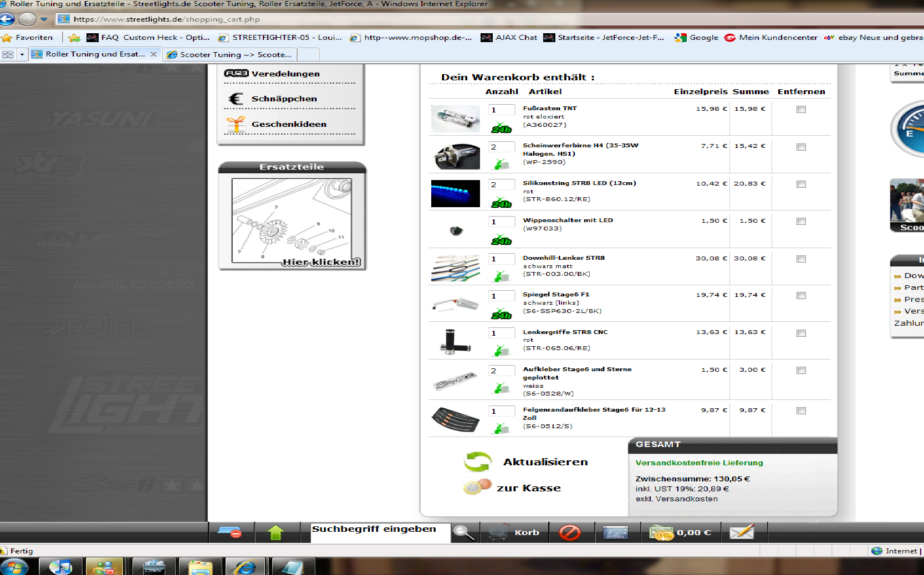Image resolution: width=924 pixels, height=575 pixels.
Task: Open the recent pages dropdown arrow
Action: (x=44, y=19)
